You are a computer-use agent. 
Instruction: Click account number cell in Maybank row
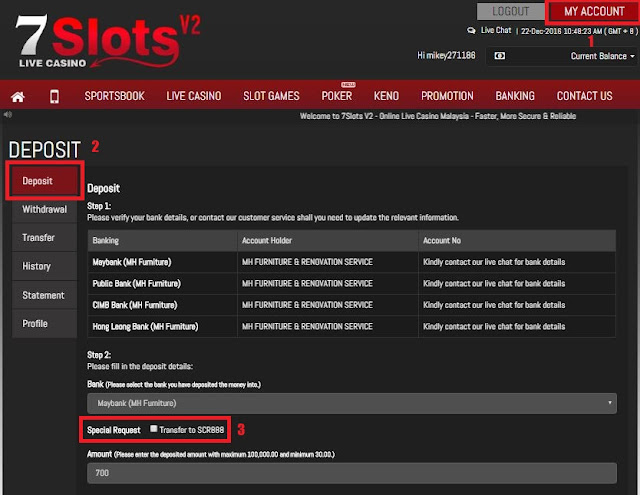pyautogui.click(x=517, y=262)
